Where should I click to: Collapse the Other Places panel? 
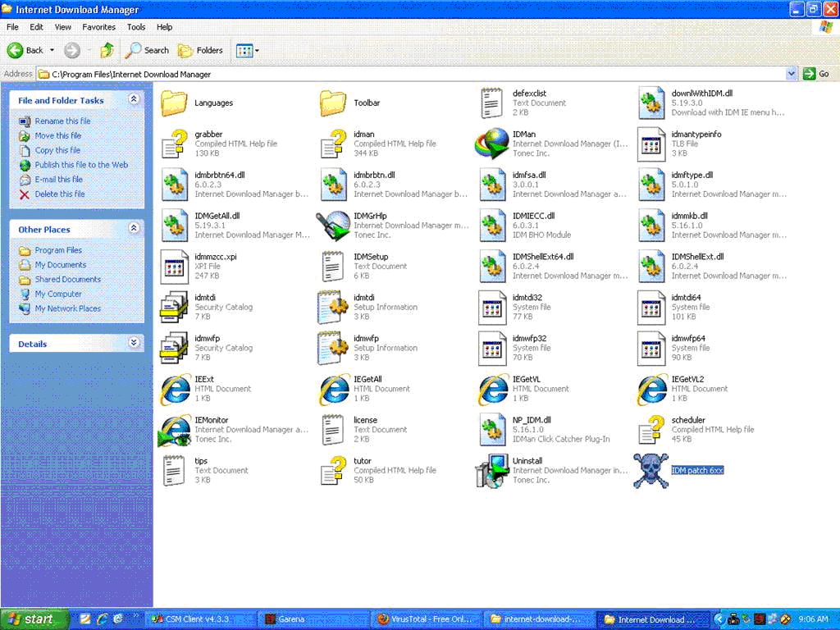(x=134, y=228)
